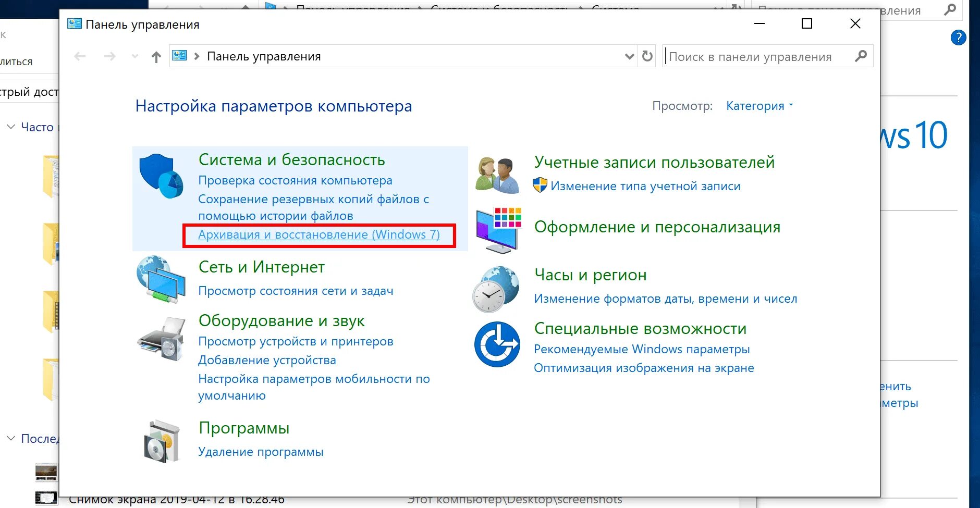Click the forward arrow in Control Panel
The width and height of the screenshot is (980, 508).
(109, 56)
